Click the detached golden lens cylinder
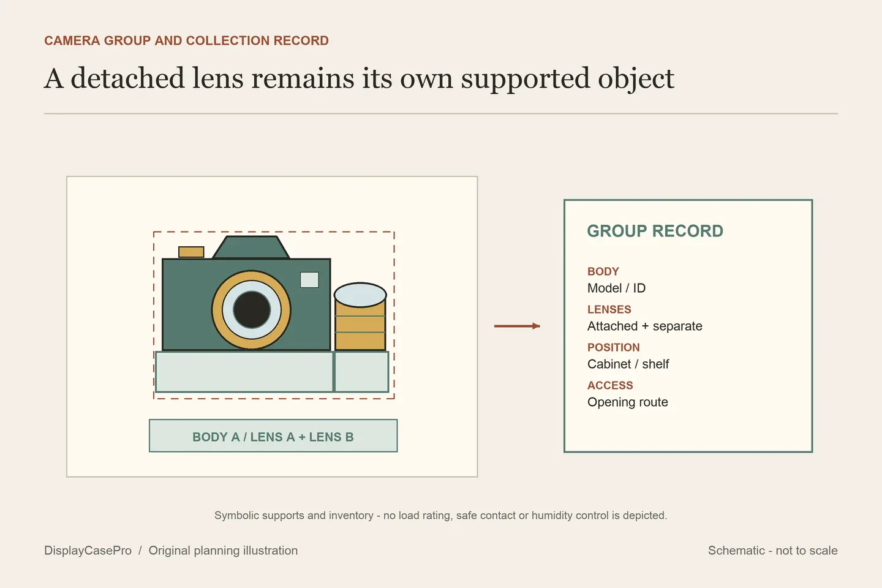Viewport: 882px width, 588px height. [x=360, y=316]
